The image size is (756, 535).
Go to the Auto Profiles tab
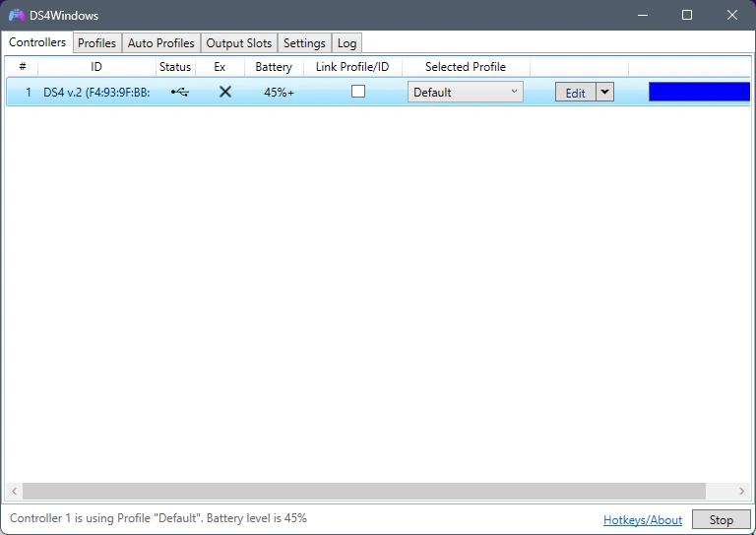pos(161,43)
